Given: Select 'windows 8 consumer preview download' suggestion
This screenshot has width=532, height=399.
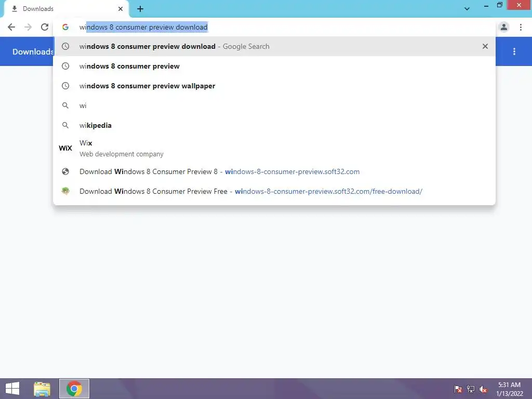Looking at the screenshot, I should coord(274,46).
